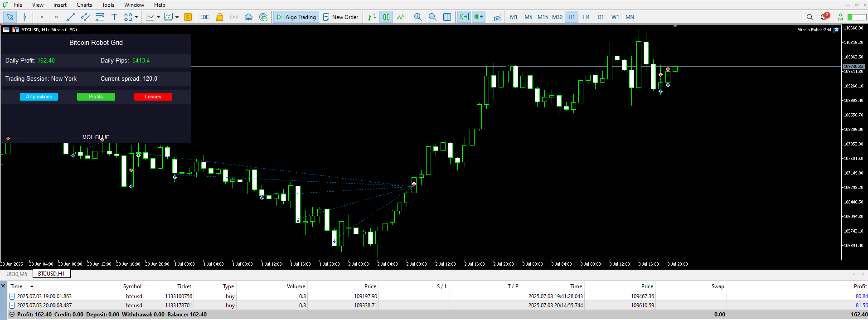Draw a horizontal line on chart

56,17
